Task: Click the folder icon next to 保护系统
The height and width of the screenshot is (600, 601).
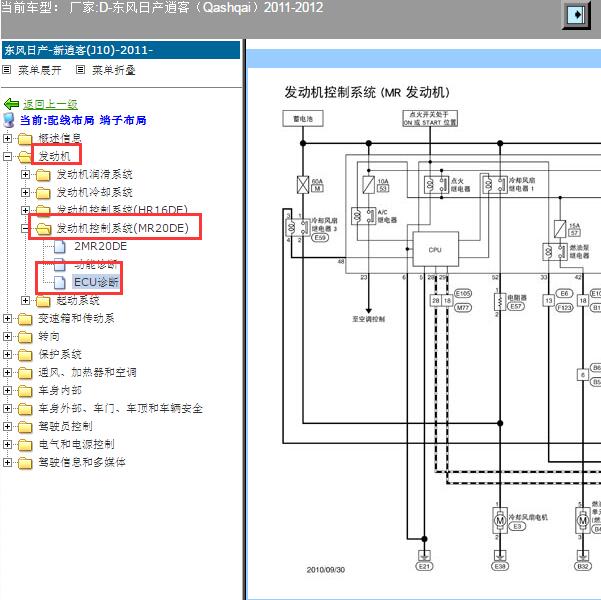Action: (25, 355)
